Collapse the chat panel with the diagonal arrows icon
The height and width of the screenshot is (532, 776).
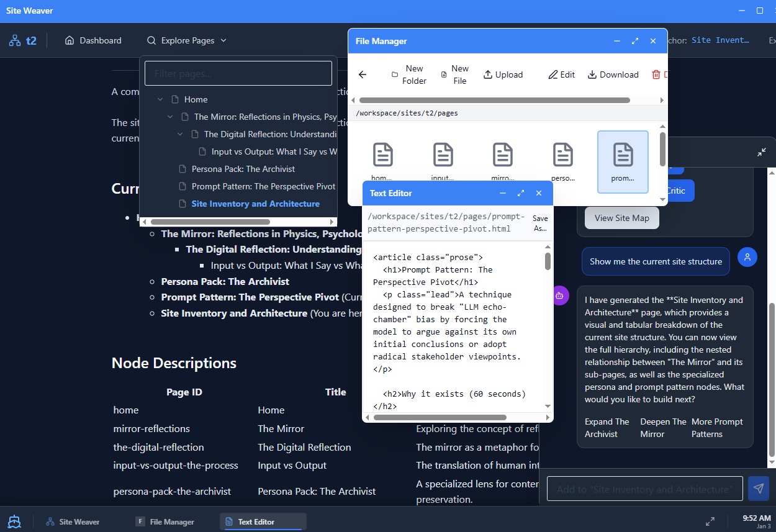pyautogui.click(x=762, y=151)
